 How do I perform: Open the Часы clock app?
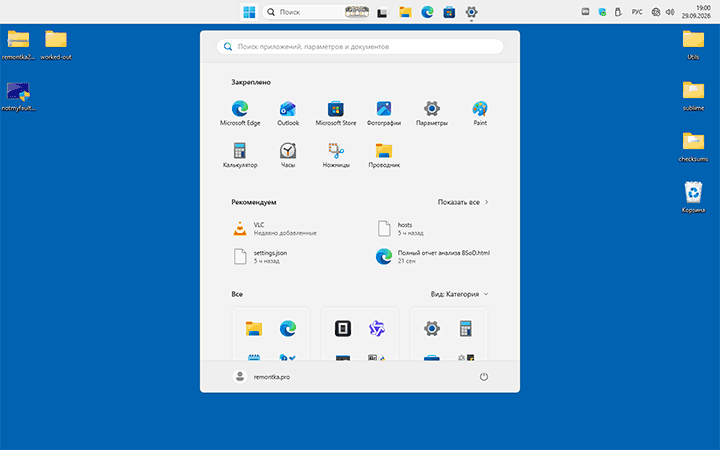[288, 155]
